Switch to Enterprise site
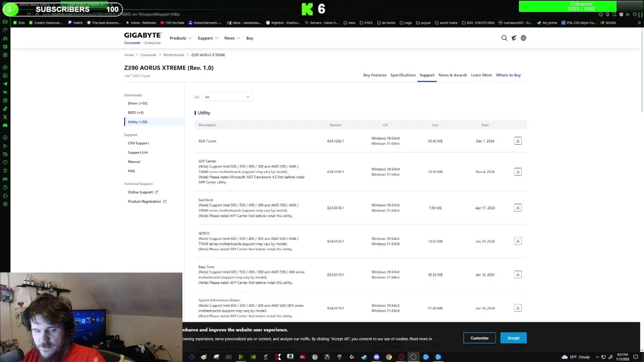Image resolution: width=644 pixels, height=362 pixels. [152, 43]
